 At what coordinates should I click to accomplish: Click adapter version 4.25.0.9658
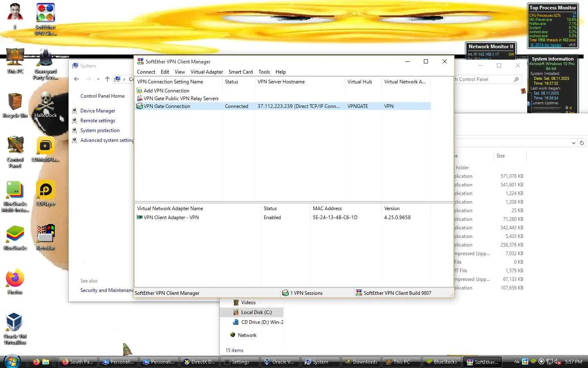click(397, 218)
